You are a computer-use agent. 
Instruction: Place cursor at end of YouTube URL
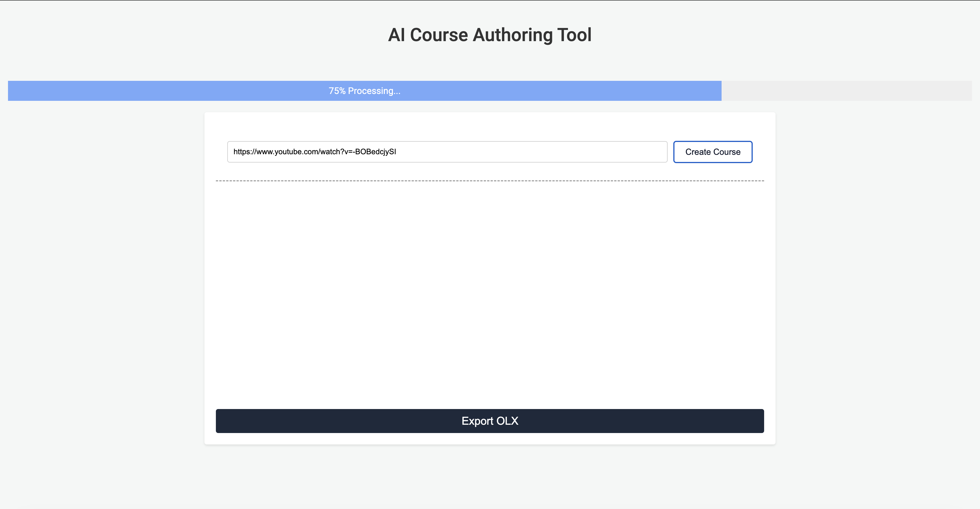[396, 152]
